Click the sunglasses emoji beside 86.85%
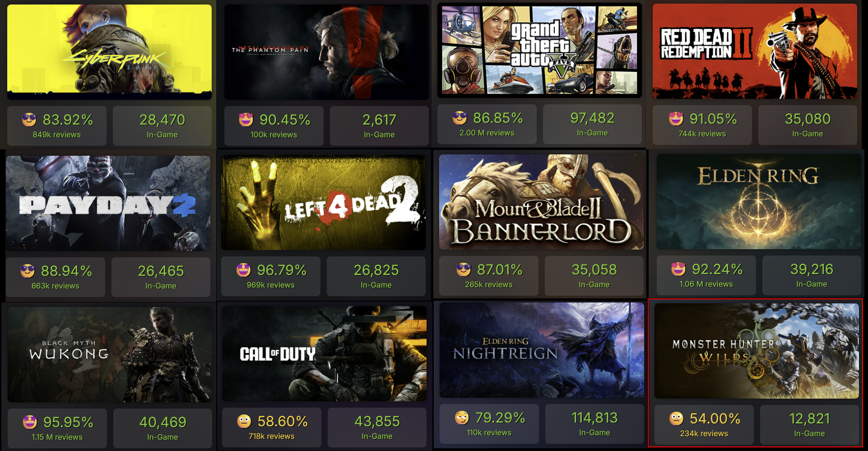 coord(460,118)
